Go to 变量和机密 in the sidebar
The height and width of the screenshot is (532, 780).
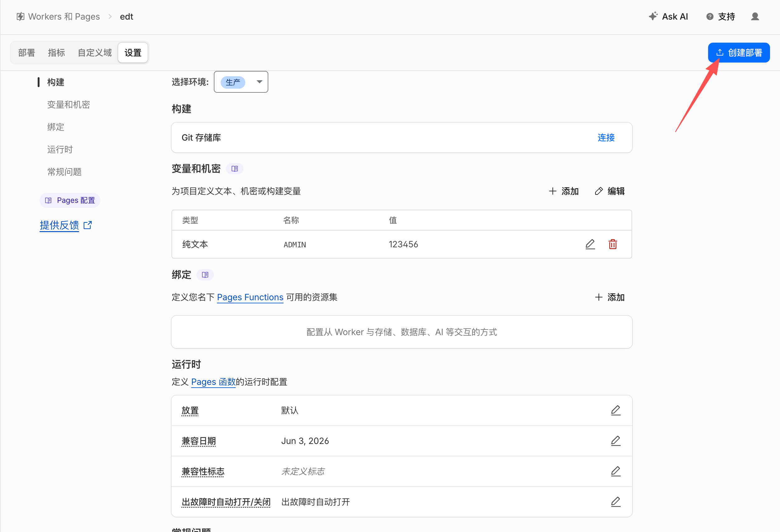(x=68, y=105)
